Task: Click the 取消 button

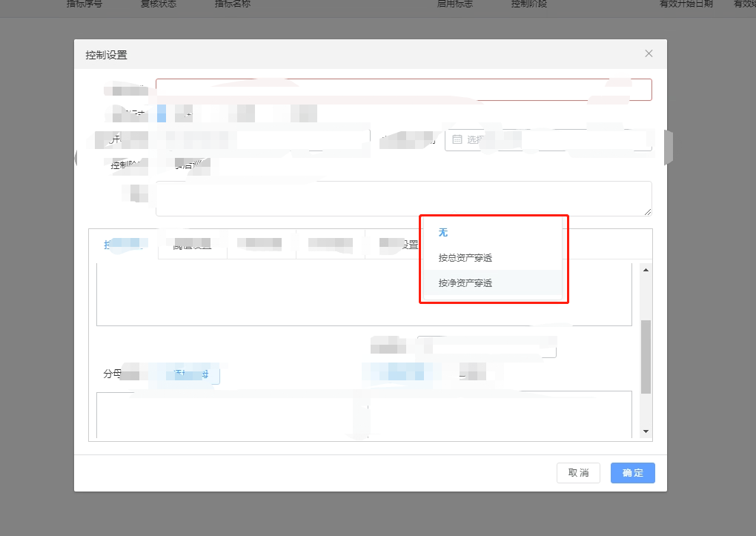Action: click(x=578, y=472)
